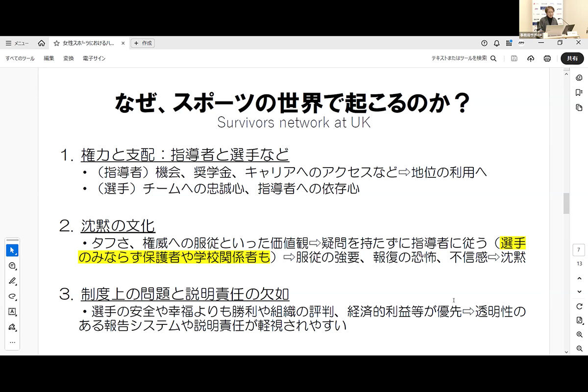Open bookmarks panel in right sidebar
This screenshot has height=392, width=588.
pos(579,93)
